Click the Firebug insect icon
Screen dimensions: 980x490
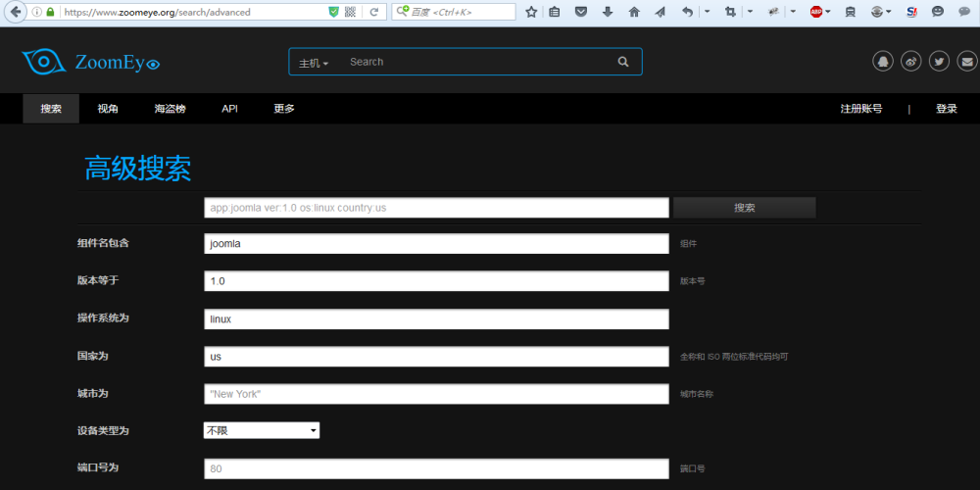coord(773,12)
